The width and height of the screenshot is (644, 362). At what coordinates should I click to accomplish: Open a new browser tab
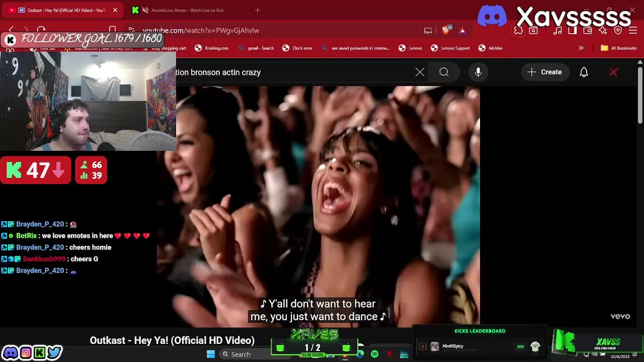(258, 10)
